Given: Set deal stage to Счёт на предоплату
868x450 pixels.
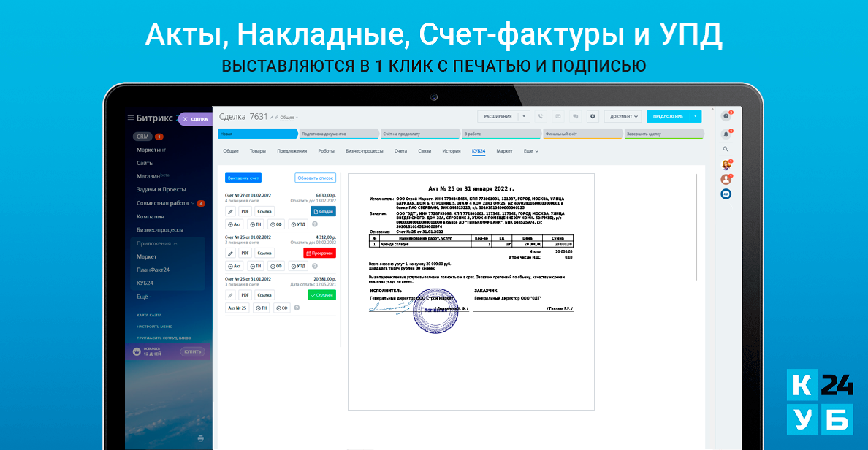Looking at the screenshot, I should tap(420, 134).
